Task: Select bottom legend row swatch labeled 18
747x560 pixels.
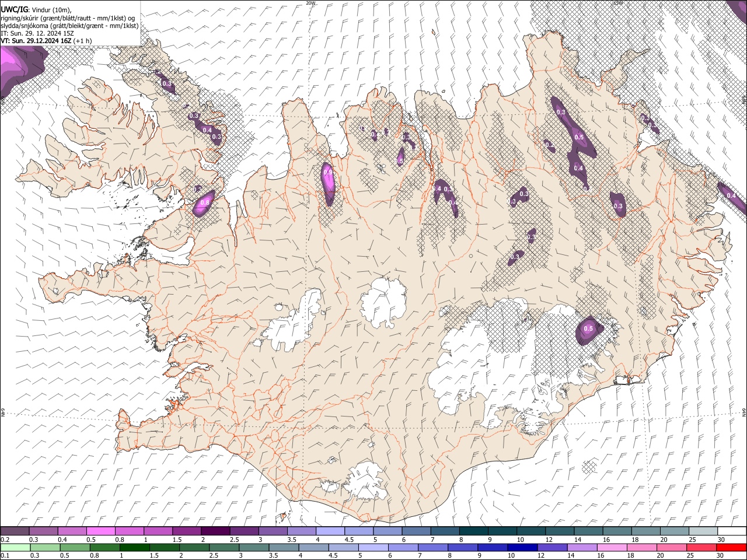Action: pyautogui.click(x=640, y=547)
